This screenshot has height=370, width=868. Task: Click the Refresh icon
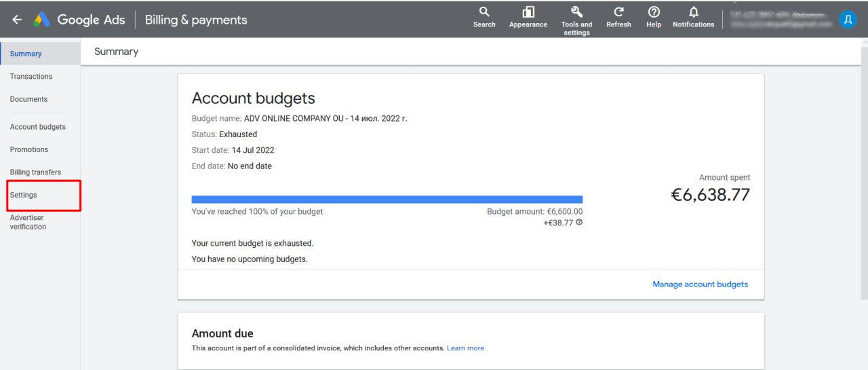[618, 12]
